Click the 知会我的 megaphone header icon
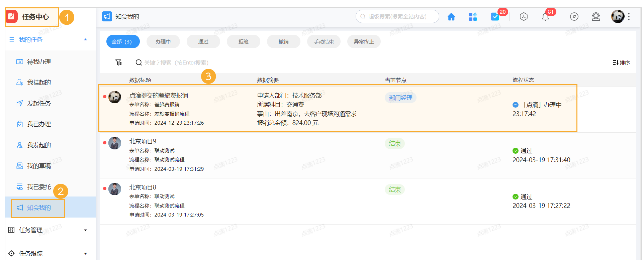The width and height of the screenshot is (644, 264). (x=107, y=16)
